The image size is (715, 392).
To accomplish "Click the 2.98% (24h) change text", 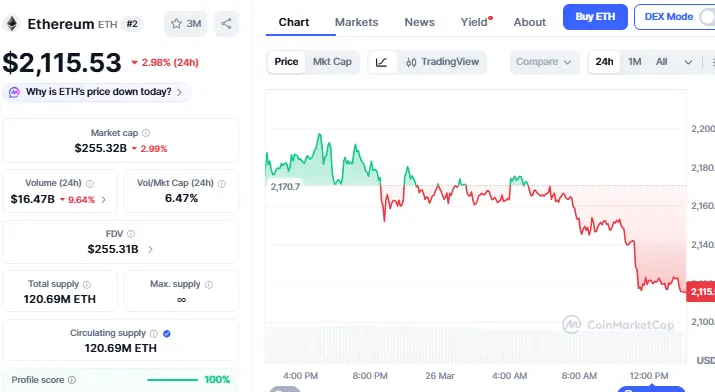I will pyautogui.click(x=170, y=62).
